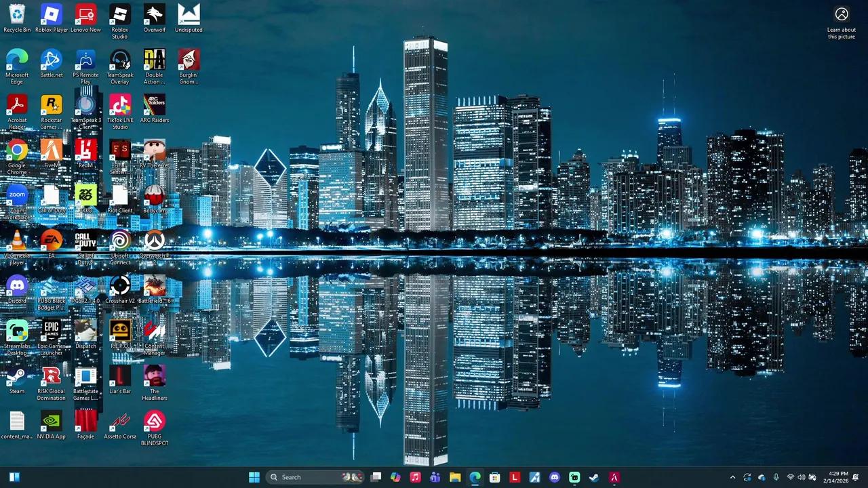Open the Recycle Bin desktop icon
868x488 pixels.
click(17, 18)
